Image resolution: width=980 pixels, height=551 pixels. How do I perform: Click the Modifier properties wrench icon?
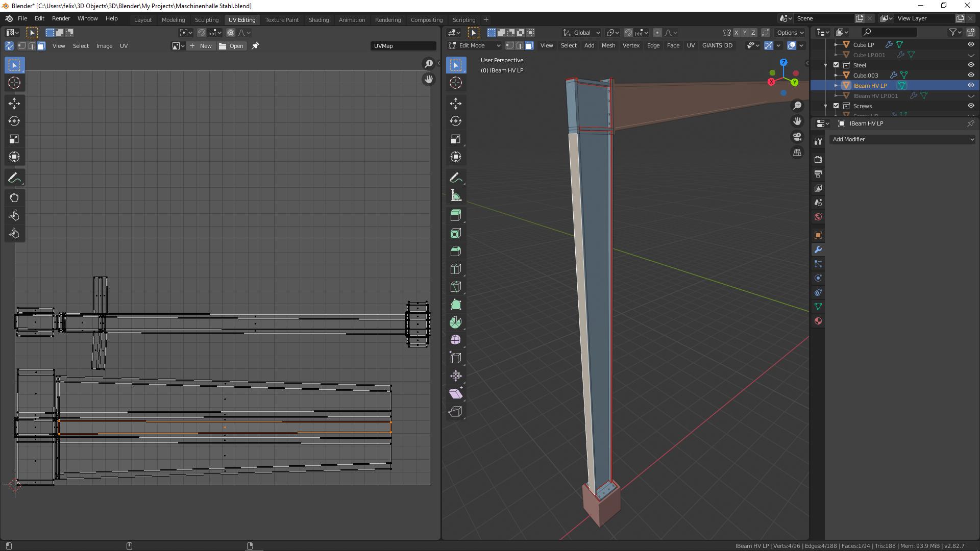point(819,249)
